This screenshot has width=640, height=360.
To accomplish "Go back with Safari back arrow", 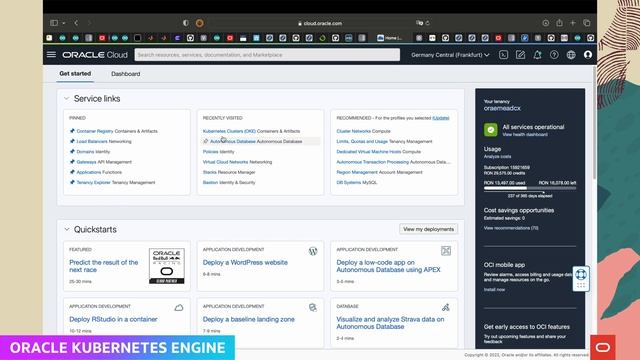I will [x=76, y=23].
